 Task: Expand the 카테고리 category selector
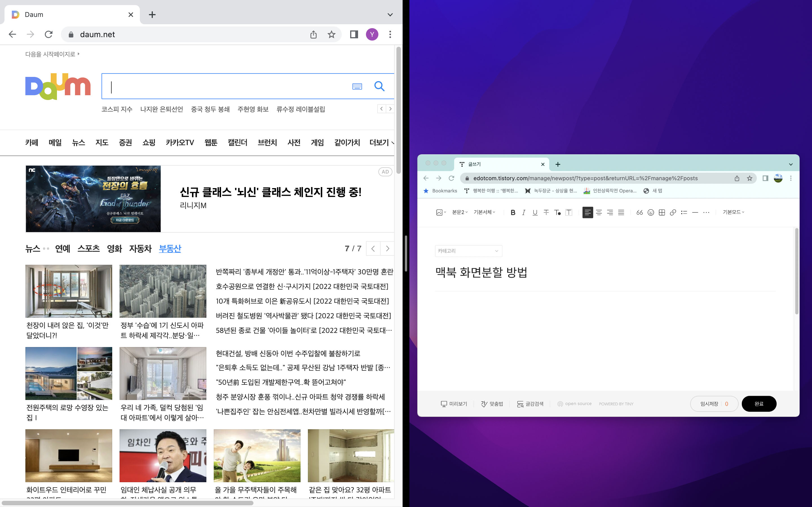468,251
